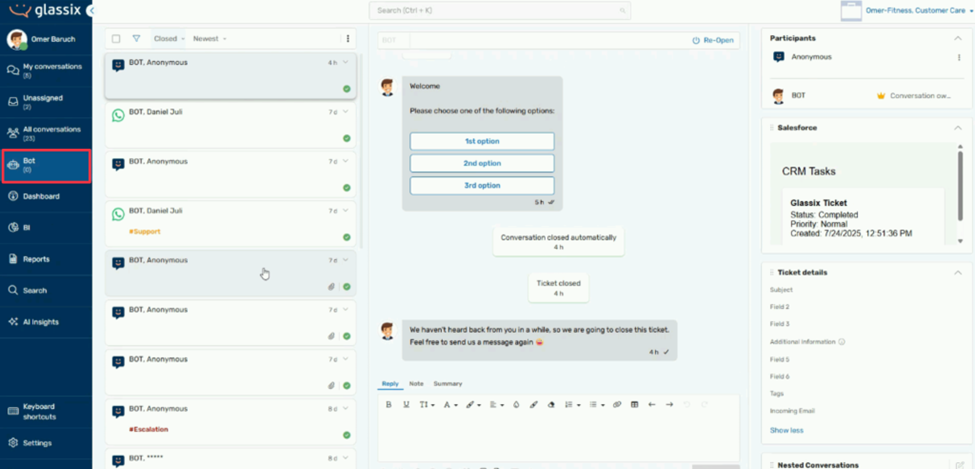Open Settings in sidebar

pyautogui.click(x=45, y=443)
